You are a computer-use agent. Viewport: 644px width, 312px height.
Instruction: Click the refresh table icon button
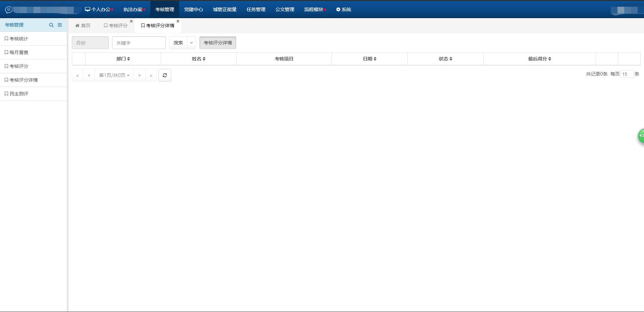(164, 75)
